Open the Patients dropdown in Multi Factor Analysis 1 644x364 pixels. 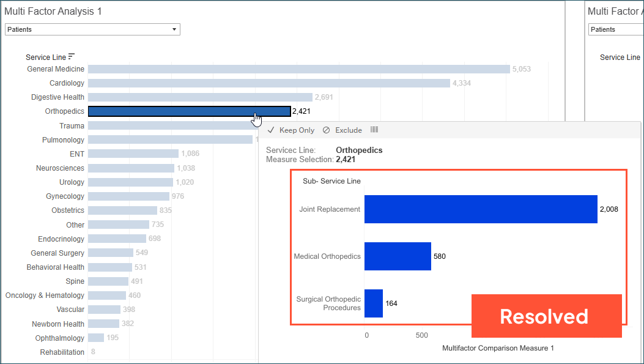pyautogui.click(x=92, y=29)
